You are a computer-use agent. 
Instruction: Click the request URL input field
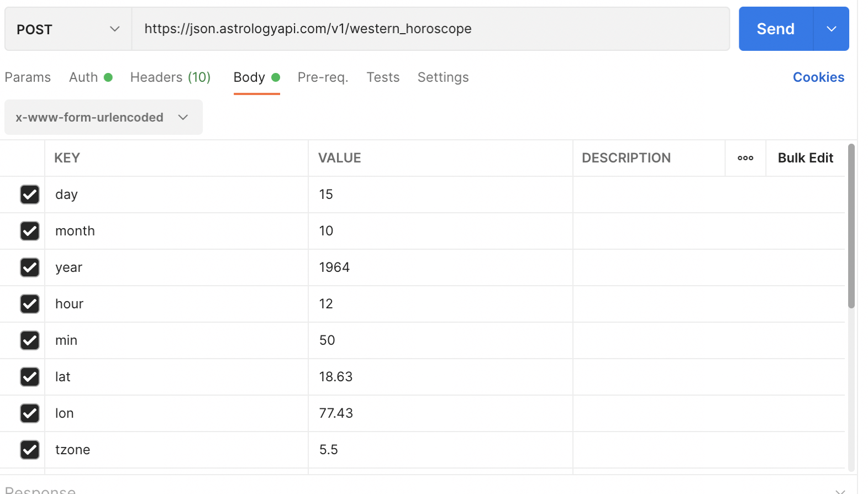click(431, 29)
